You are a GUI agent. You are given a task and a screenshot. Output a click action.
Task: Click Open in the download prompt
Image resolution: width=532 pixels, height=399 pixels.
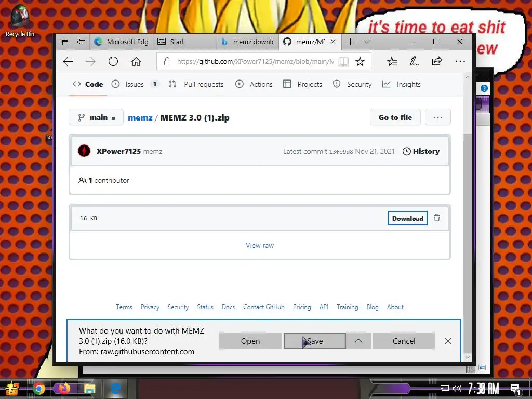(x=250, y=341)
